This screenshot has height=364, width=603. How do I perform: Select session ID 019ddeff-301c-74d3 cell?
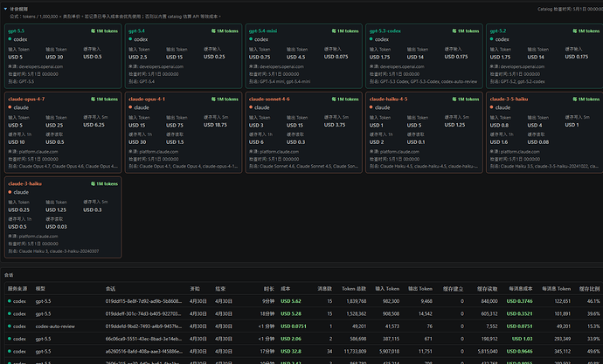pos(143,313)
